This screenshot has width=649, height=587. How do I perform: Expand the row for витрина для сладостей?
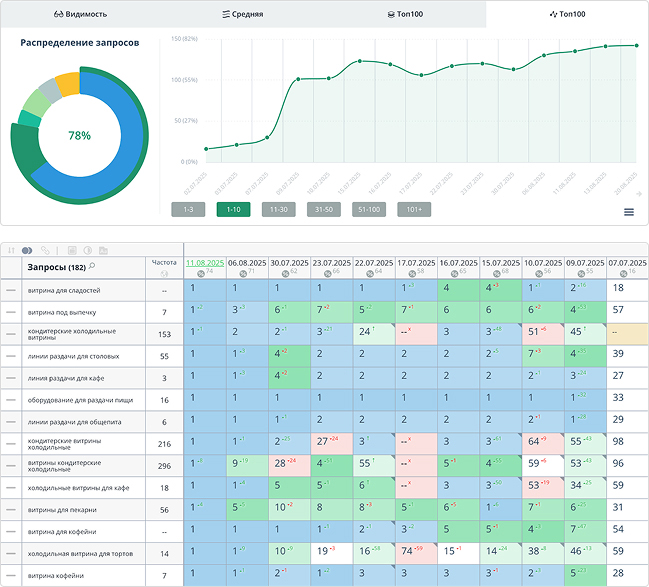coord(11,289)
